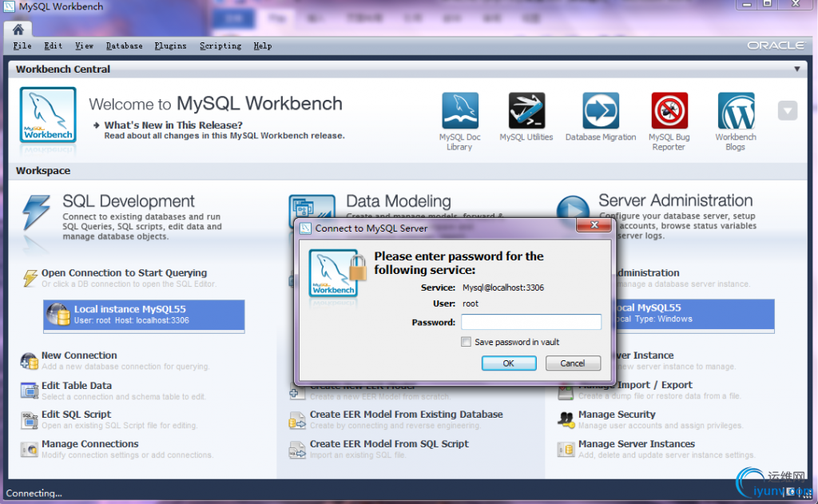Click the MySQL Workbench dolphin logo

48,115
